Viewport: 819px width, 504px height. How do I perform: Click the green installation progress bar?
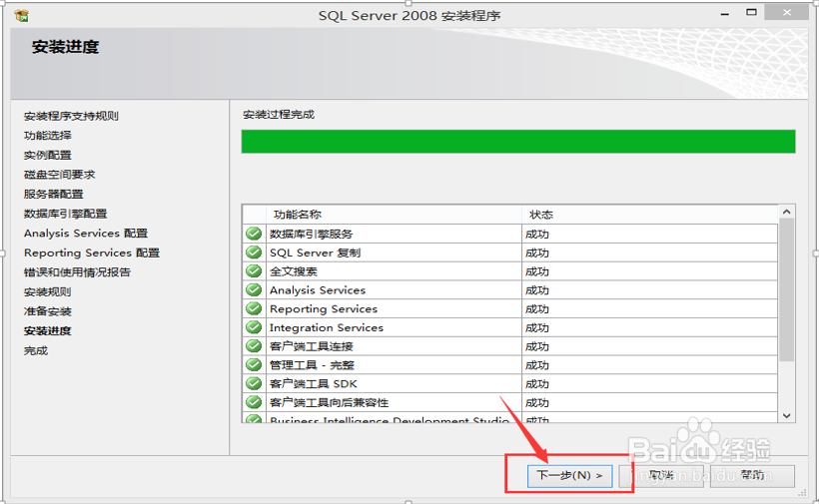(x=518, y=142)
